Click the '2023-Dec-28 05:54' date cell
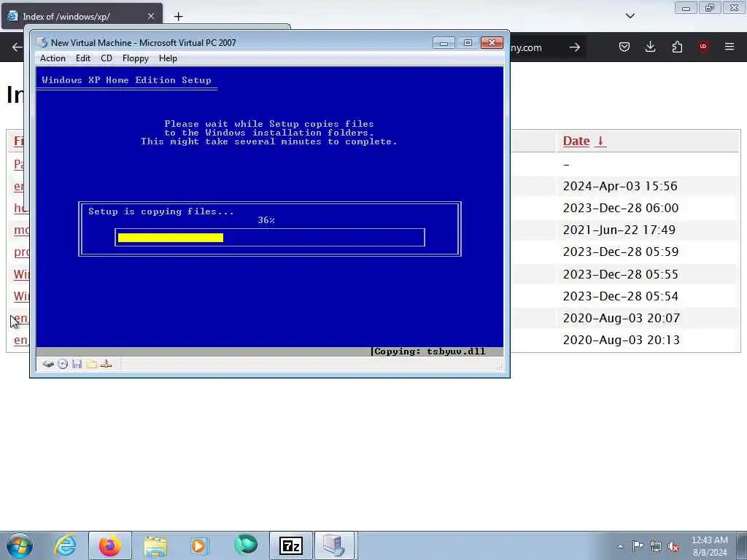Screen dimensions: 747x560 click(620, 296)
